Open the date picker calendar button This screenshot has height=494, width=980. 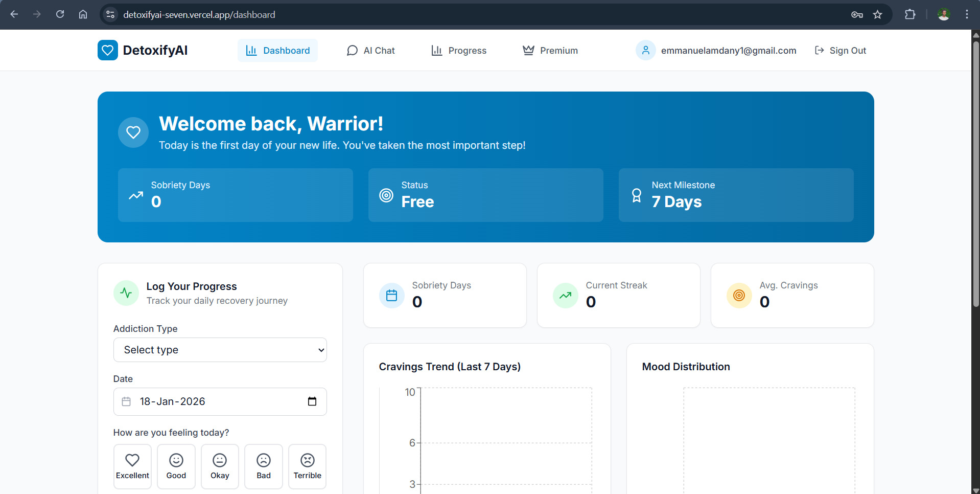(x=312, y=401)
